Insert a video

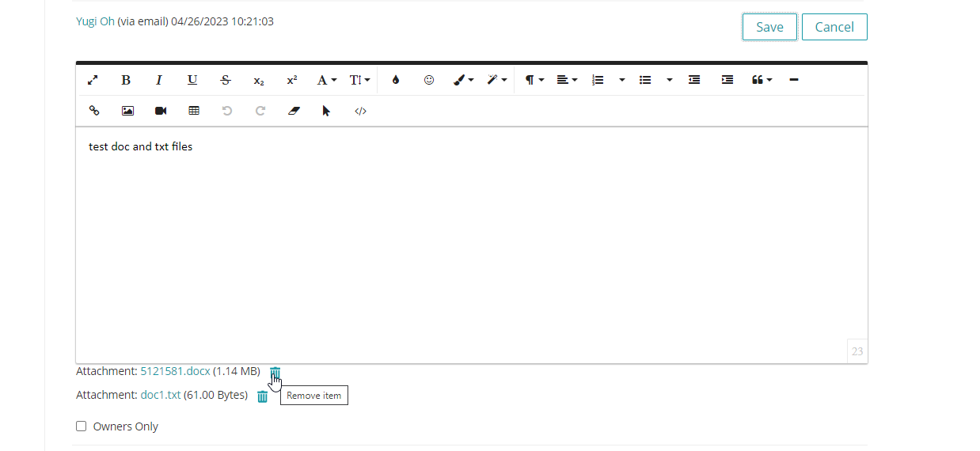point(161,111)
